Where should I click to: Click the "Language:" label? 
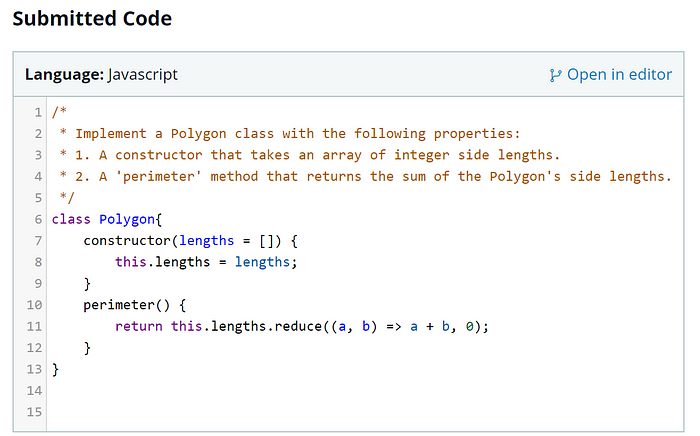pyautogui.click(x=64, y=74)
